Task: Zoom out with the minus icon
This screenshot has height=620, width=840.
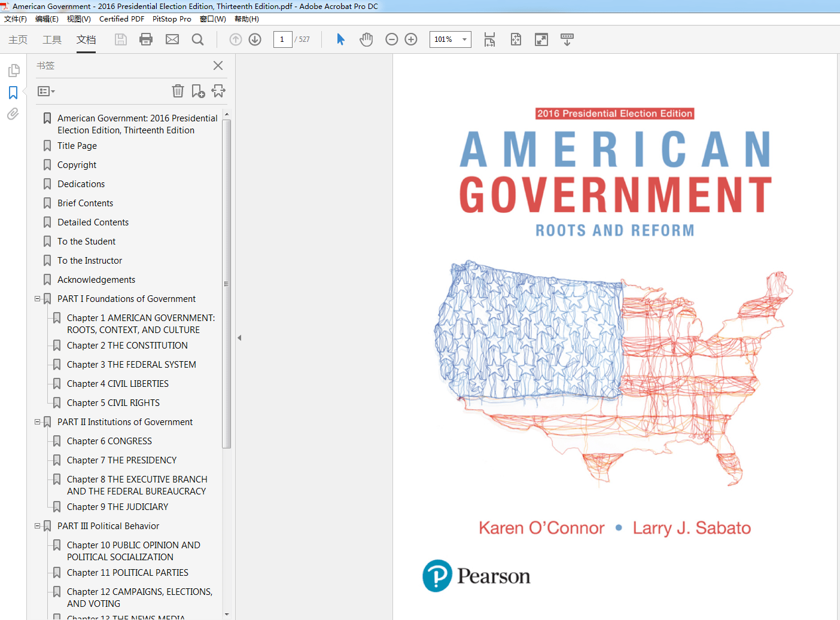Action: [x=392, y=39]
